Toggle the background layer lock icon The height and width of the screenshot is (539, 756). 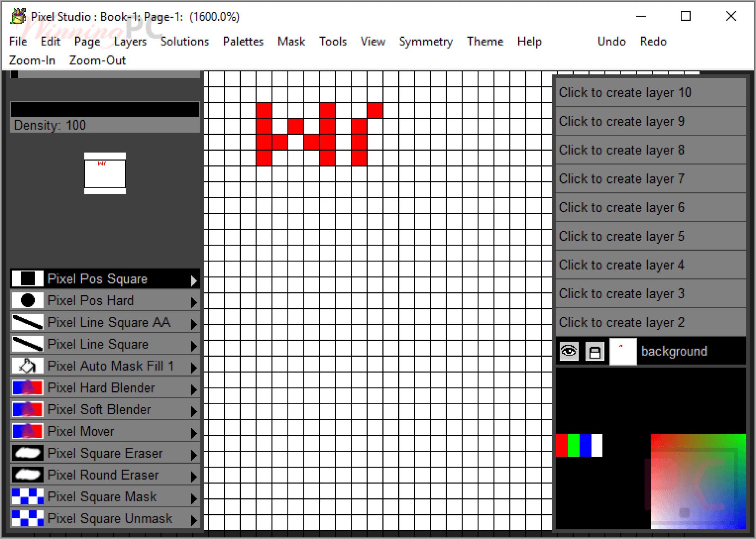tap(595, 351)
